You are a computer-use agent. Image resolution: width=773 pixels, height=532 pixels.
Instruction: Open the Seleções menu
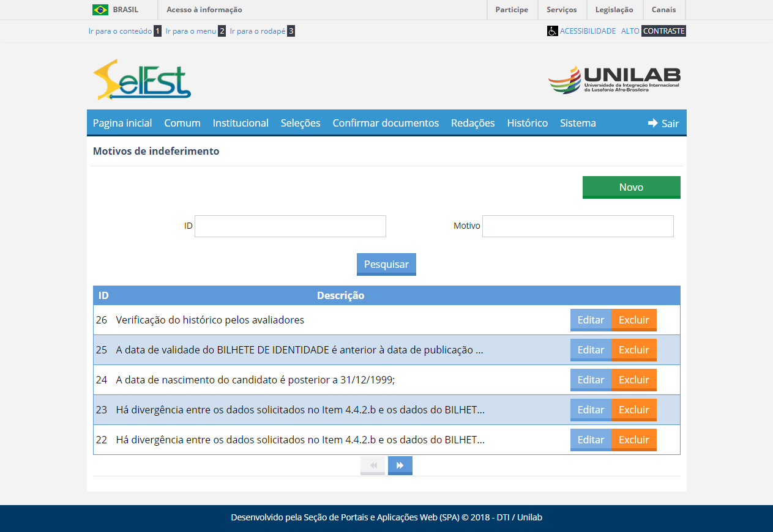(301, 123)
